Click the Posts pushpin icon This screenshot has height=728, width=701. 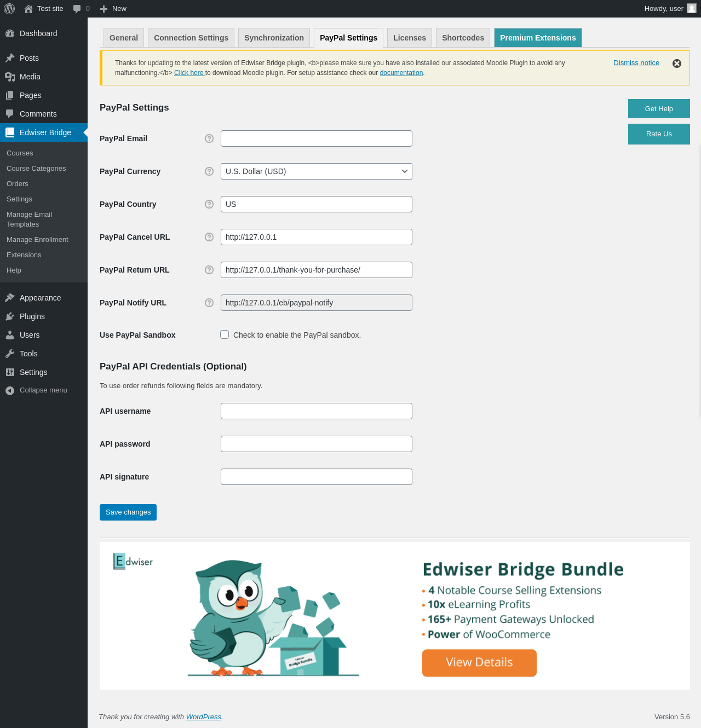pos(10,58)
